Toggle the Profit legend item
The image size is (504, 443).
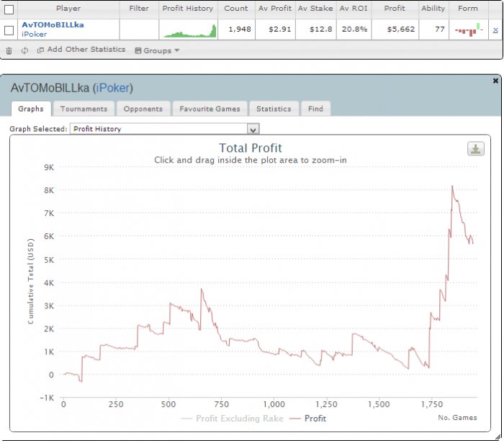click(x=308, y=419)
